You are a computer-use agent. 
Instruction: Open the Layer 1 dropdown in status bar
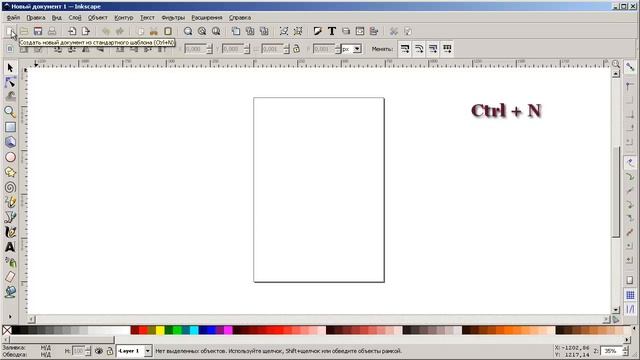[x=134, y=351]
